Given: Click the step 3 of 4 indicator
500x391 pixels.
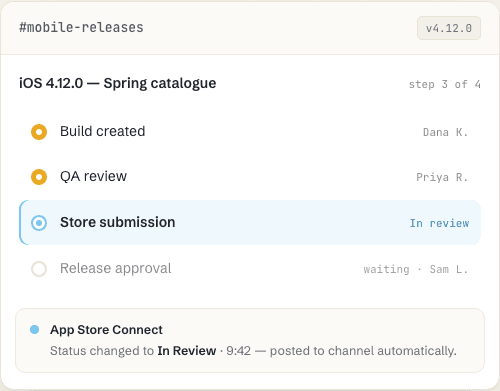Looking at the screenshot, I should click(x=445, y=84).
